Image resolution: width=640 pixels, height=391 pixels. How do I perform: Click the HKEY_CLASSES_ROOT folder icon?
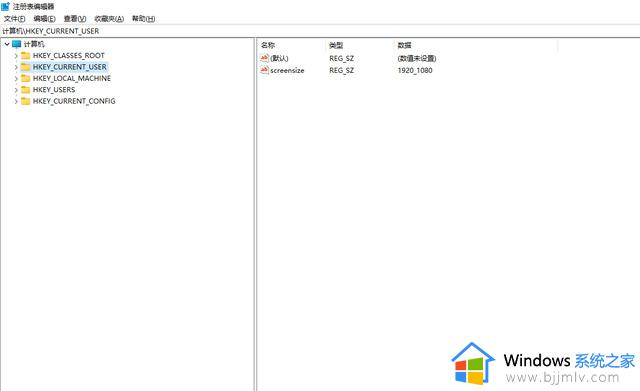tap(26, 56)
